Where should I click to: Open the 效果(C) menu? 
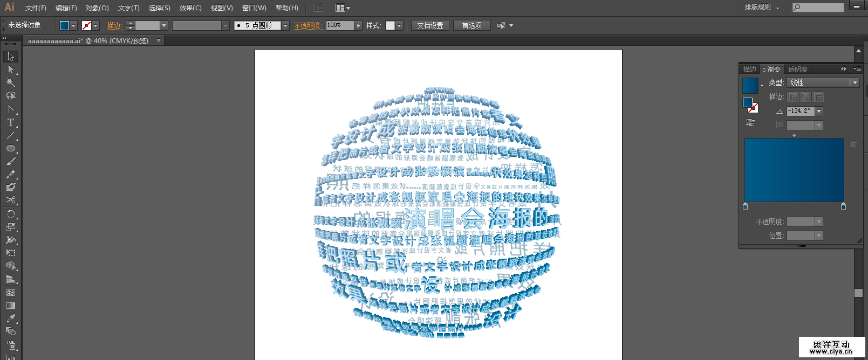click(x=190, y=8)
